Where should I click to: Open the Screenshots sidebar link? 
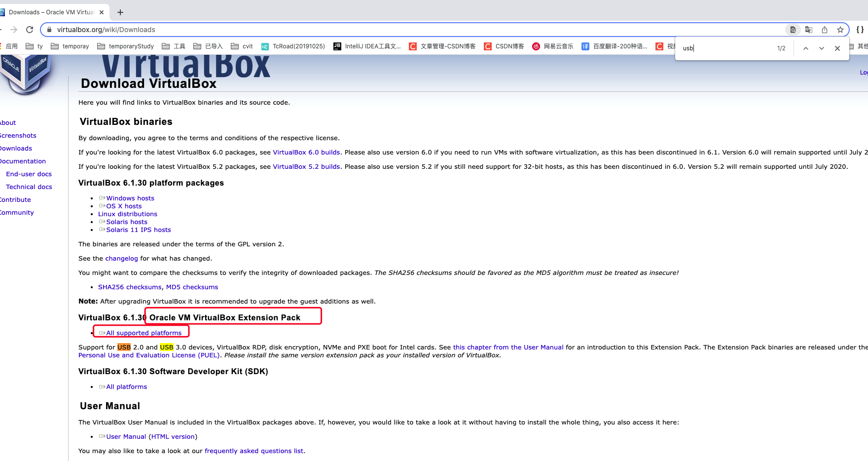click(18, 136)
